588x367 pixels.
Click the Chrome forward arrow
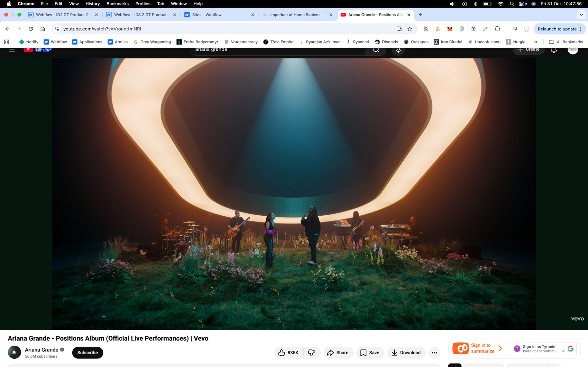click(x=19, y=29)
